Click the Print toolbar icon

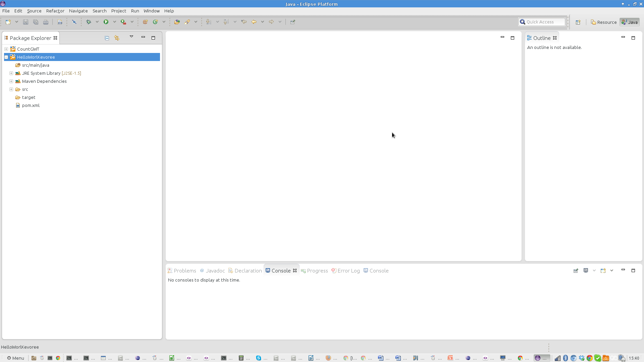click(46, 22)
